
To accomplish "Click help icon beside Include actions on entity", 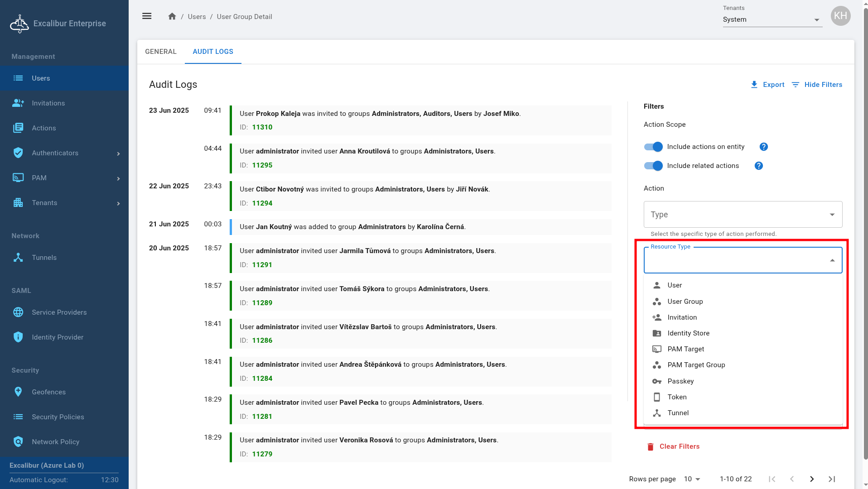I will (763, 147).
